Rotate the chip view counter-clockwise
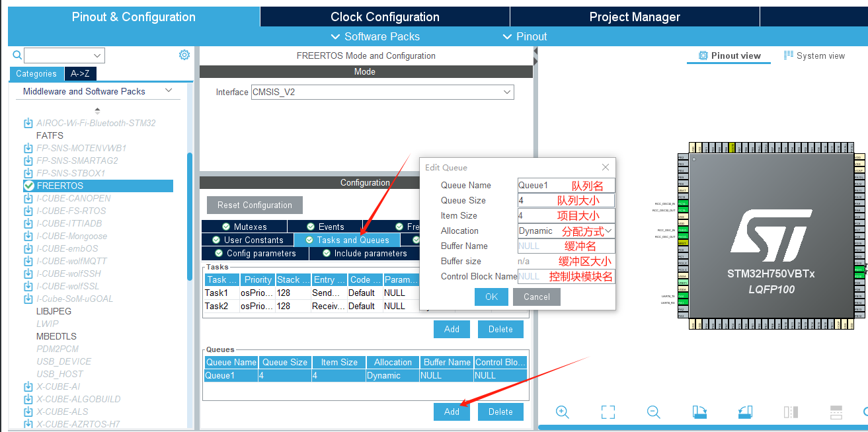This screenshot has width=868, height=432. [745, 412]
